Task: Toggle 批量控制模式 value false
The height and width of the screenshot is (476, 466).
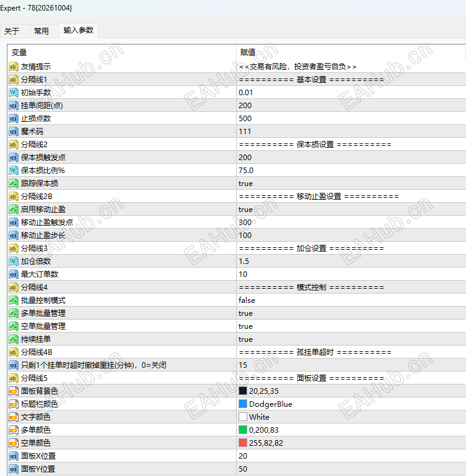Action: [x=247, y=300]
